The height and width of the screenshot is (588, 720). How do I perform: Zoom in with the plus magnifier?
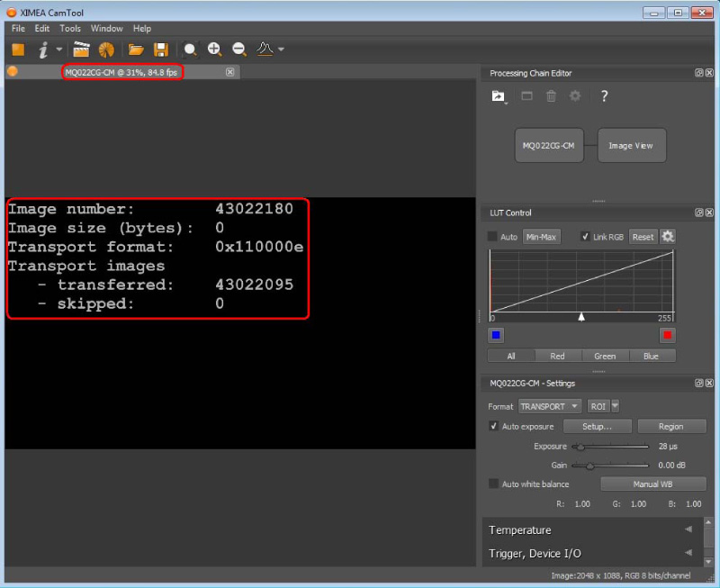coord(215,50)
